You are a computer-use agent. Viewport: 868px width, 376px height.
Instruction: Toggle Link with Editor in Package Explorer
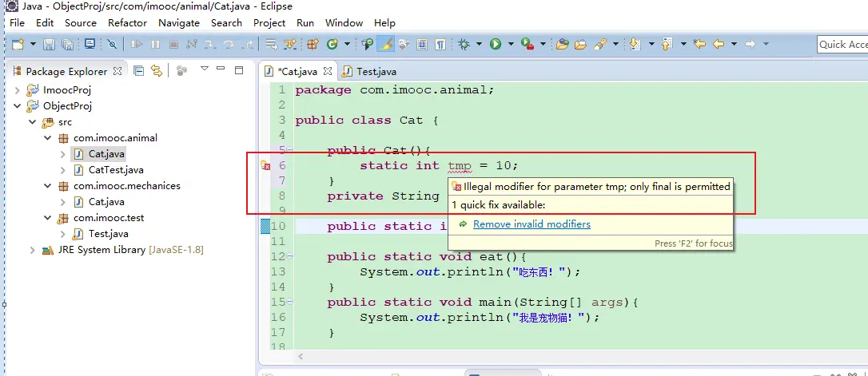pyautogui.click(x=157, y=71)
